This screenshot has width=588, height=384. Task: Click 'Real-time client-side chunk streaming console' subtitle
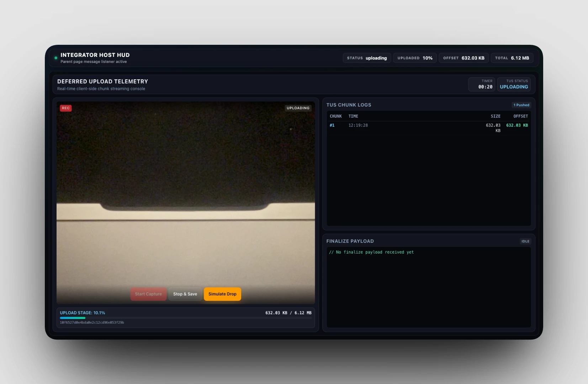coord(101,89)
